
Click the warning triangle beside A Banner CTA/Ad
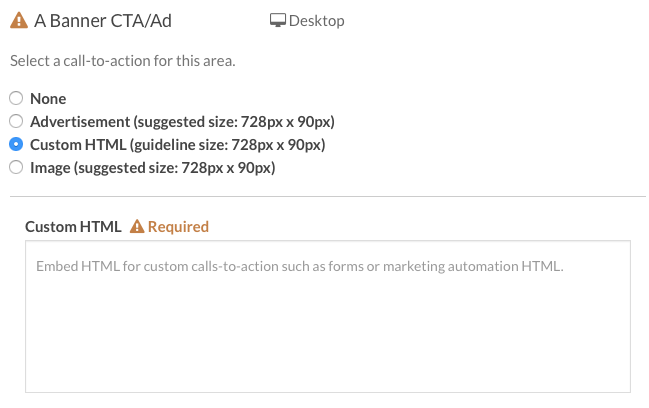point(19,20)
